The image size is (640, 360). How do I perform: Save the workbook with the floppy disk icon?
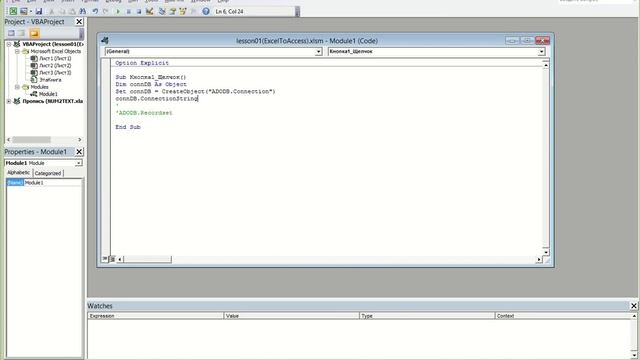tap(39, 11)
